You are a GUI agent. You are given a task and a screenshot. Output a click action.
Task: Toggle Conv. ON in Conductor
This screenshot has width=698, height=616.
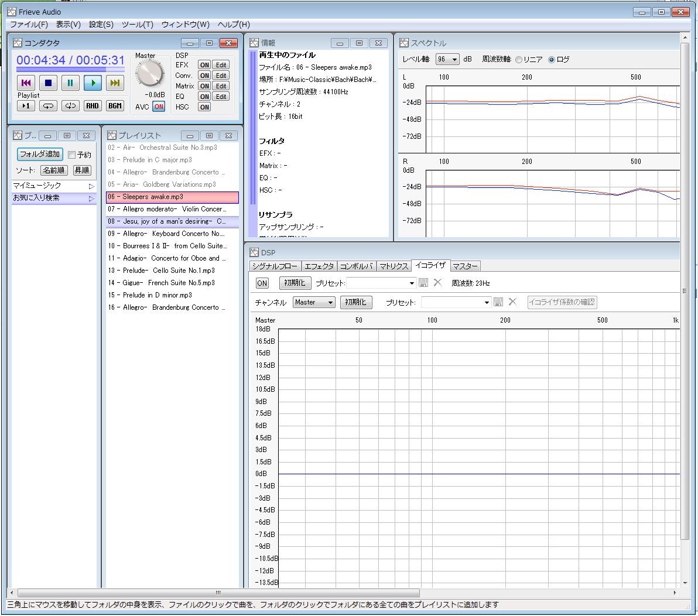click(204, 76)
